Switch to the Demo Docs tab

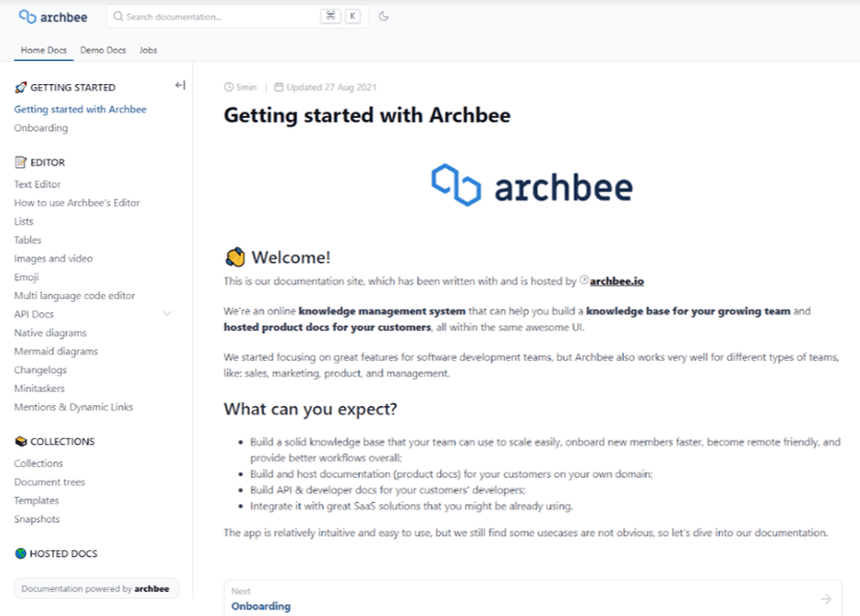[103, 50]
